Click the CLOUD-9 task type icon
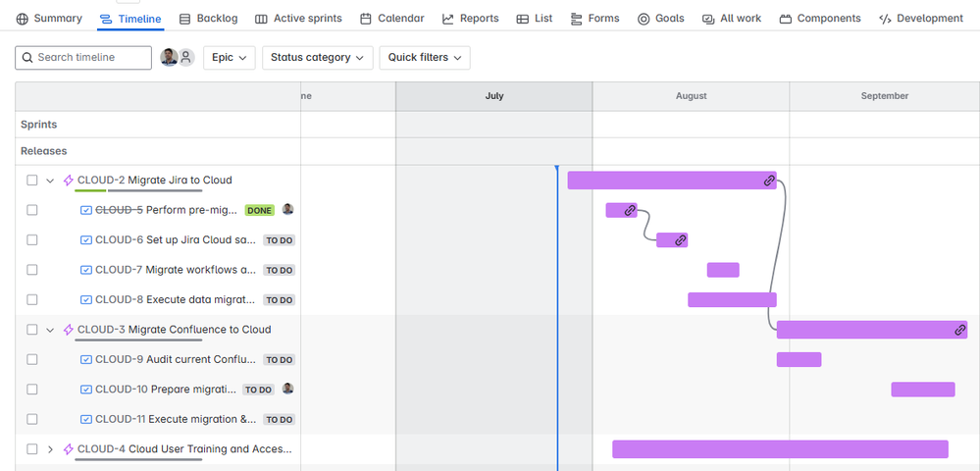This screenshot has width=980, height=471. [x=86, y=360]
